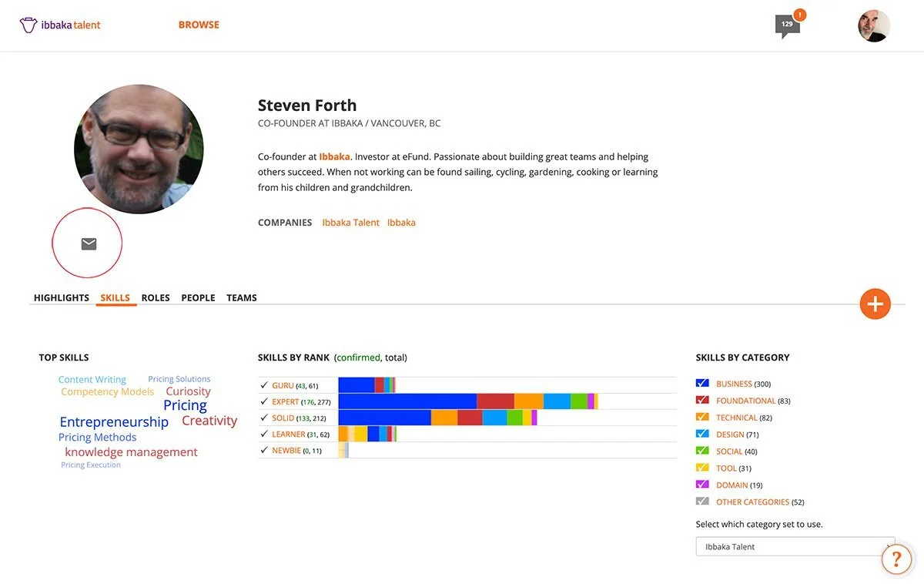This screenshot has width=924, height=584.
Task: Toggle the EXPERT rank checkmark
Action: click(x=264, y=402)
